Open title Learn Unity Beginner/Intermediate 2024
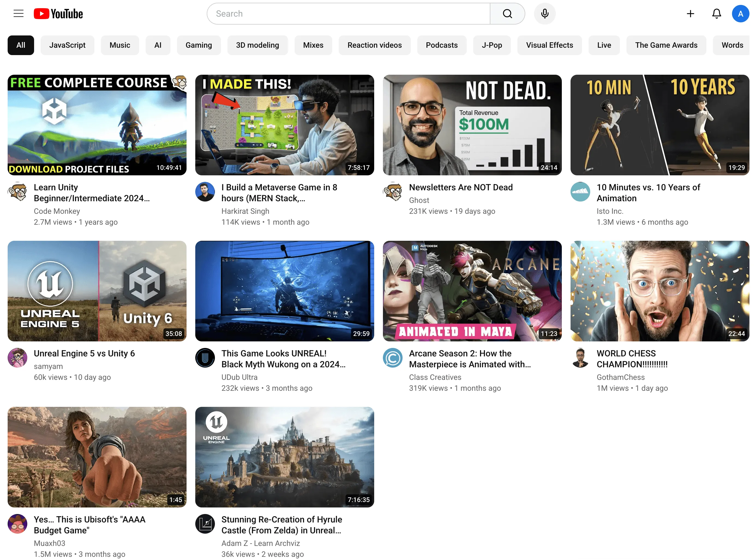Screen dimensions: 756x559 pos(92,193)
